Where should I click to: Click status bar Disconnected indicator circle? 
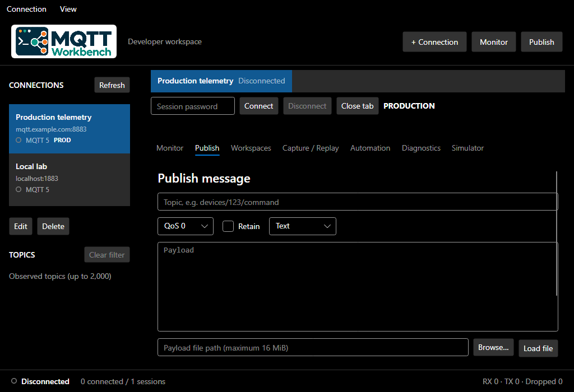point(14,381)
